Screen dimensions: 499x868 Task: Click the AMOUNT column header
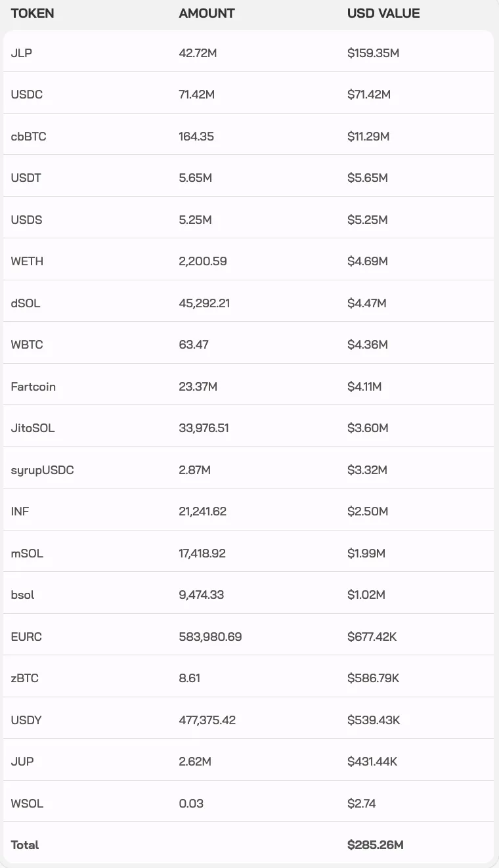click(x=207, y=13)
